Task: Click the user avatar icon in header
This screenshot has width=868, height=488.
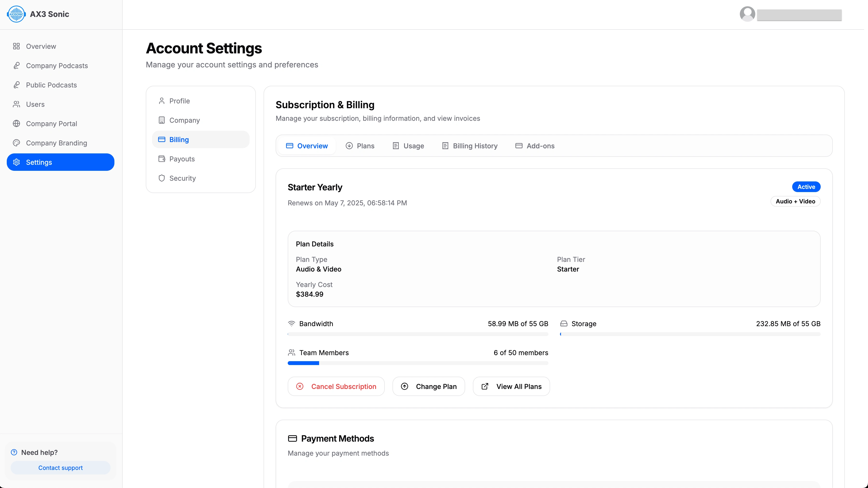Action: pyautogui.click(x=747, y=14)
